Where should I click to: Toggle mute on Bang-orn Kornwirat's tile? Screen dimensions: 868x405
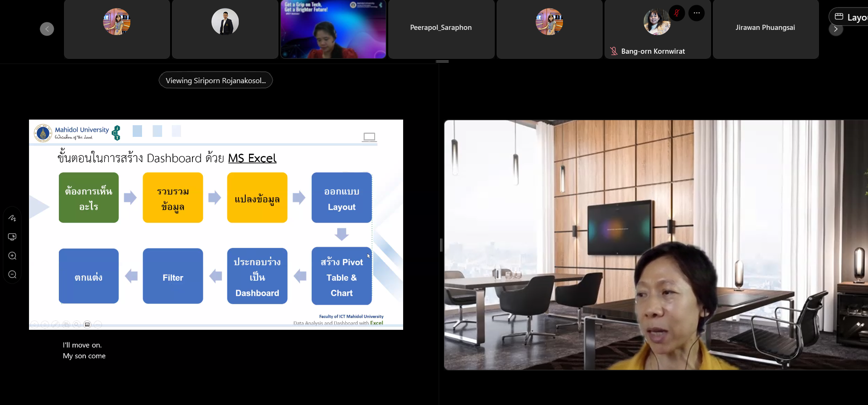676,13
